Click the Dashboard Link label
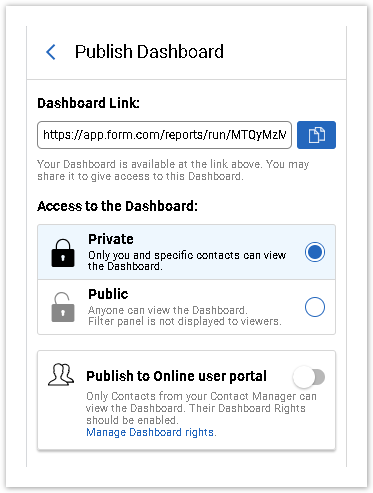The height and width of the screenshot is (493, 373). pos(88,103)
